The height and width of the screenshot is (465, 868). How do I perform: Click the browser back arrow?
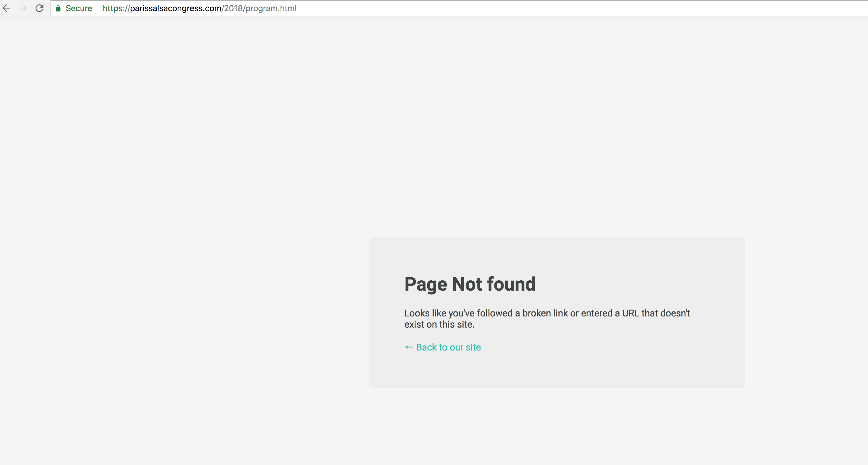7,8
